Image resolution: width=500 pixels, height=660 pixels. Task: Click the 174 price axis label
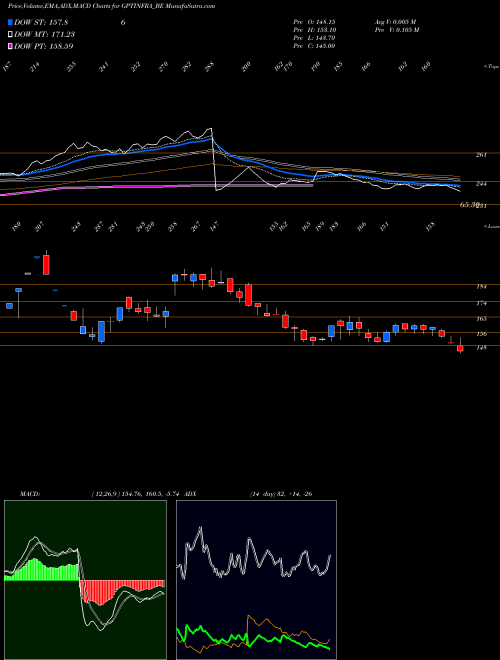coord(481,303)
